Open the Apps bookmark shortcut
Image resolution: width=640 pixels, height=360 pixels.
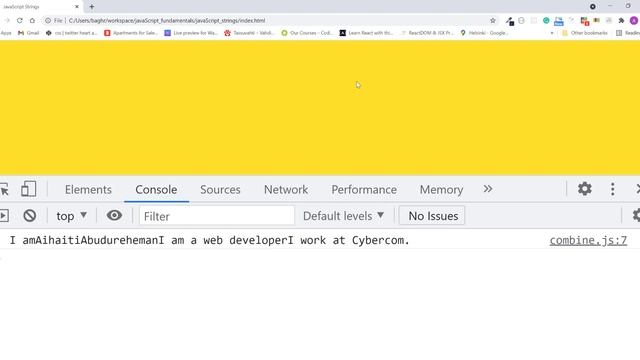6,33
